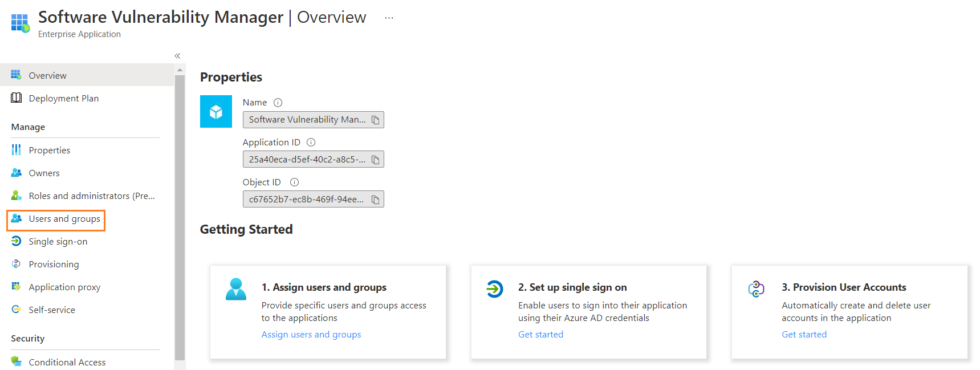The height and width of the screenshot is (370, 980).
Task: Copy the Object ID to clipboard
Action: [x=375, y=200]
